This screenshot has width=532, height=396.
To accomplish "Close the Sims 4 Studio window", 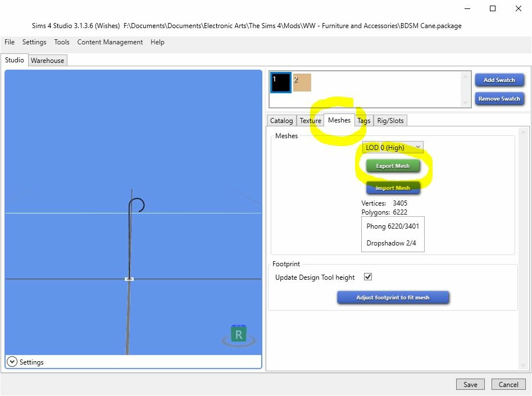I will [x=518, y=8].
